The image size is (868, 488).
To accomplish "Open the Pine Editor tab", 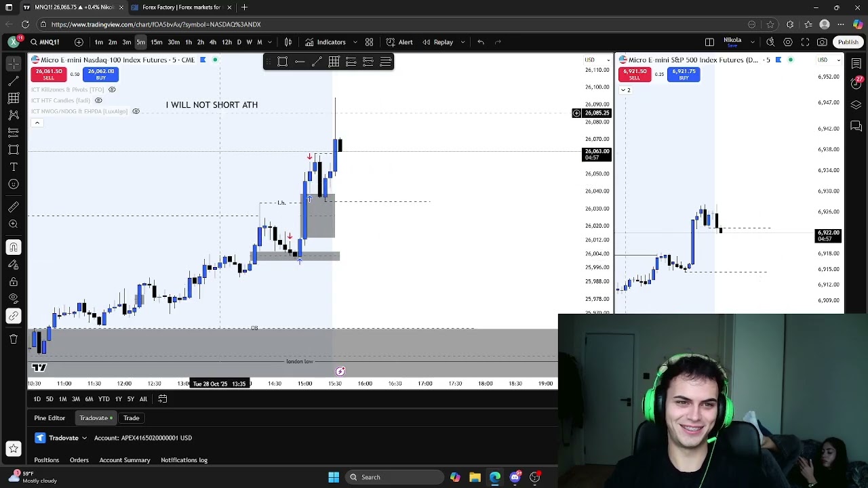I will pos(50,418).
